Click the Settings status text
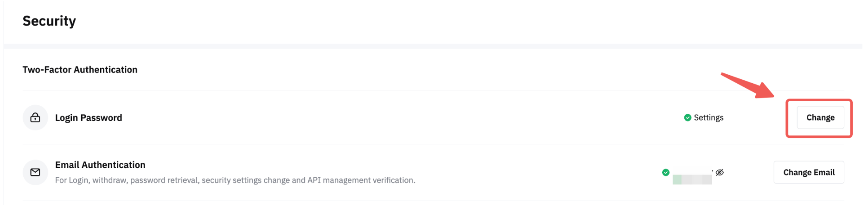 point(708,118)
